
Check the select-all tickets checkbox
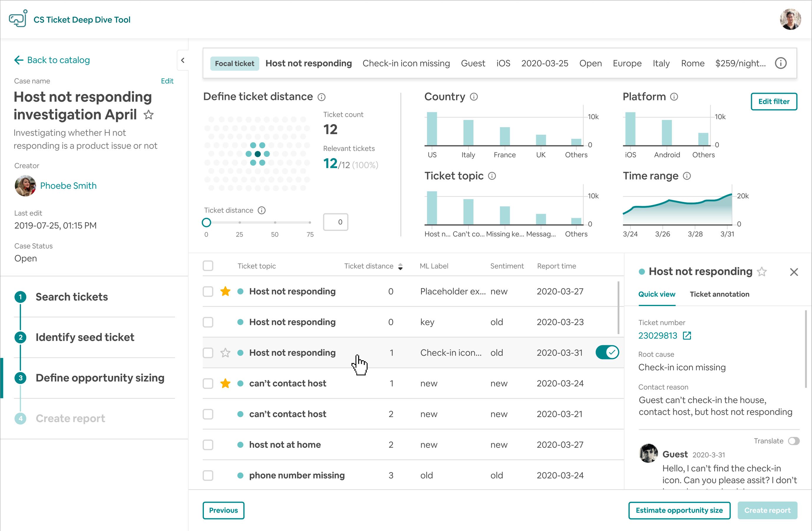(x=208, y=266)
